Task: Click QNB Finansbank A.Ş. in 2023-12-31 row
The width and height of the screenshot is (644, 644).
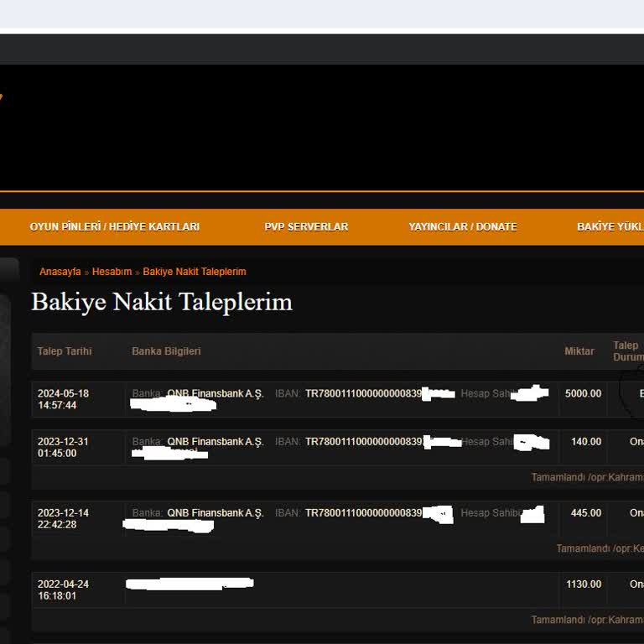Action: click(x=216, y=442)
